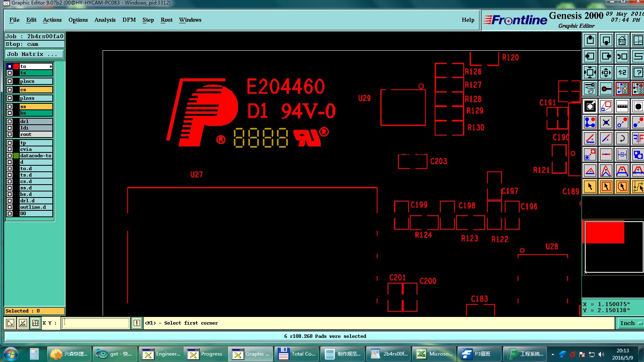Click the pan right view icon
This screenshot has width=644, height=362.
[606, 56]
